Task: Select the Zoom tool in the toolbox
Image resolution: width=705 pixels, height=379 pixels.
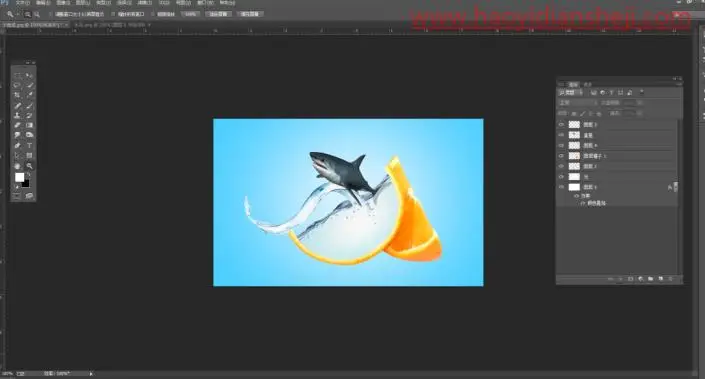Action: (x=29, y=166)
